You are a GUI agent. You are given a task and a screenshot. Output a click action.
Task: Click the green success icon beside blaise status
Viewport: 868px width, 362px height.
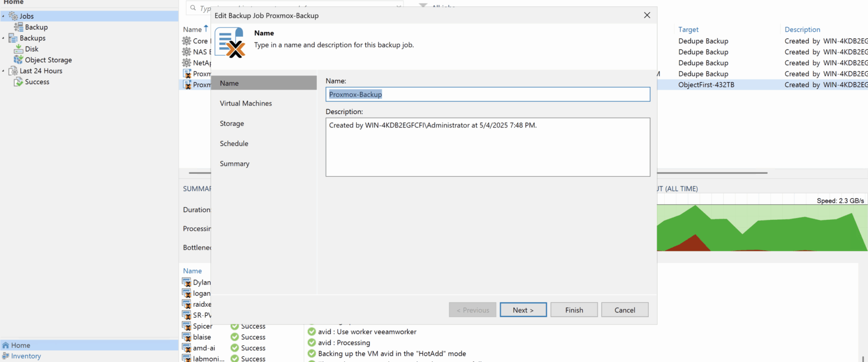(235, 337)
